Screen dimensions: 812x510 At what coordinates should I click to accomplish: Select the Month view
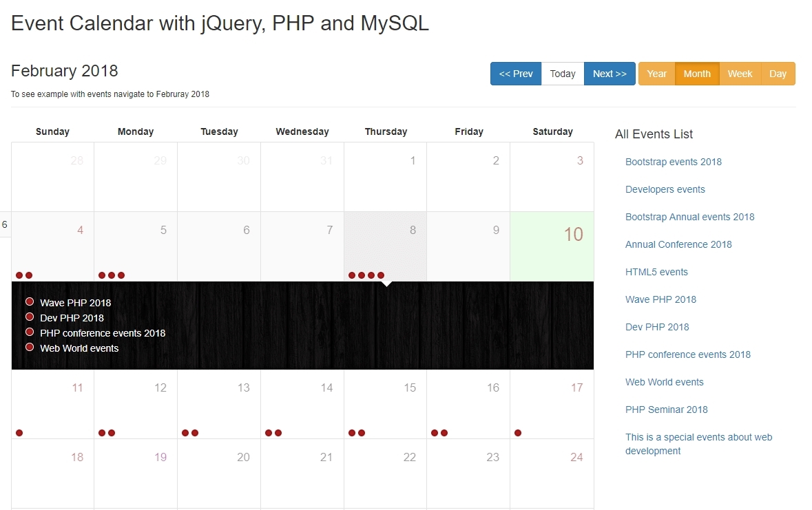(x=697, y=74)
